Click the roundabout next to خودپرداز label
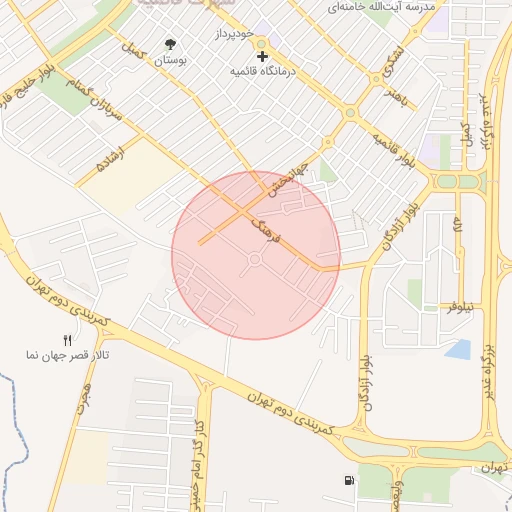 click(261, 44)
